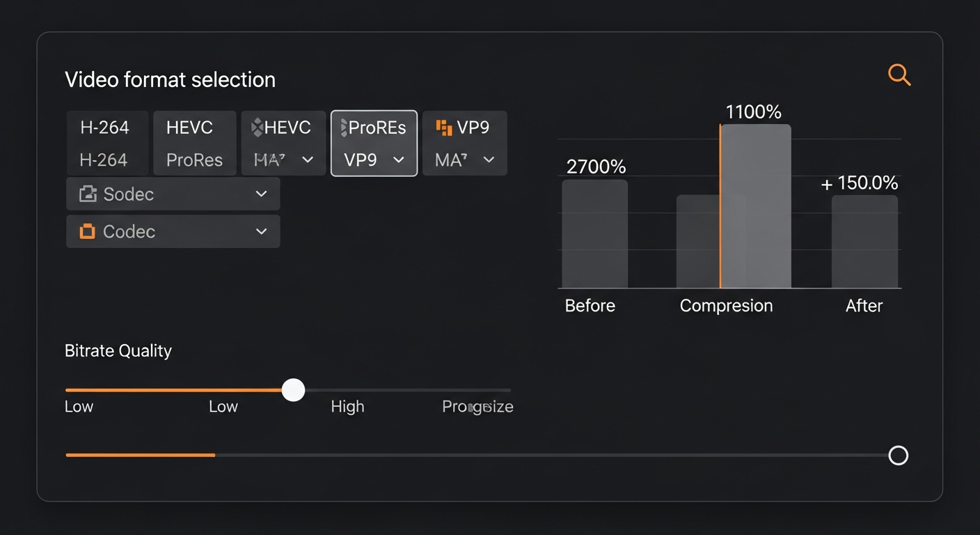Screen dimensions: 980x535
Task: Click the orange VP9 logo icon
Action: pyautogui.click(x=443, y=127)
